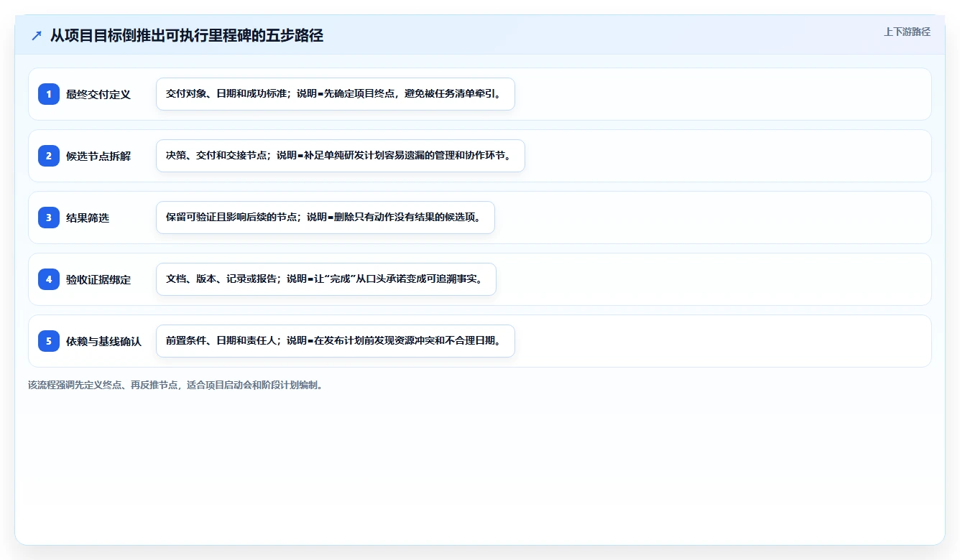Open the box starting 前置条件、日期和责任人
This screenshot has width=960, height=560.
[336, 341]
